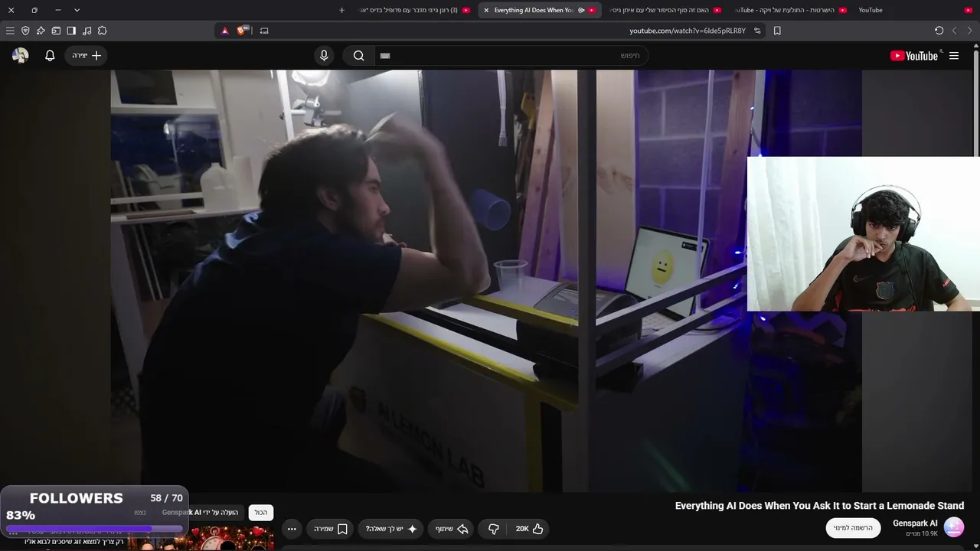
Task: Click the magnifying glass search button
Action: [358, 56]
